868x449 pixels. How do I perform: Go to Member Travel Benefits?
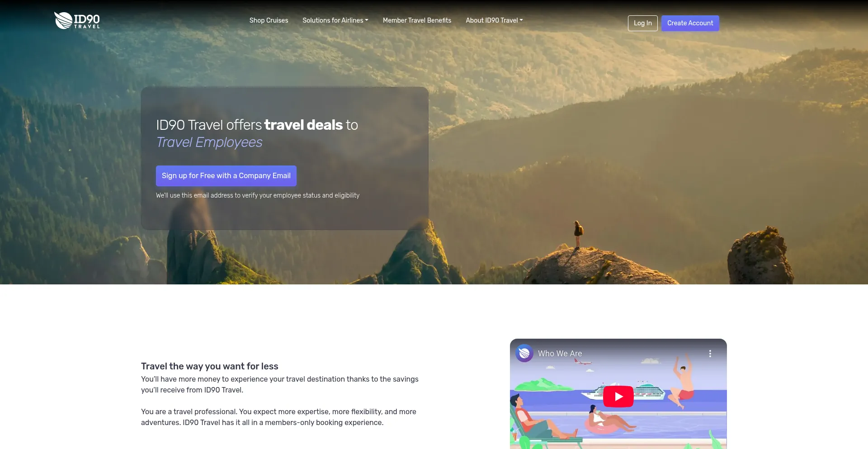click(417, 20)
